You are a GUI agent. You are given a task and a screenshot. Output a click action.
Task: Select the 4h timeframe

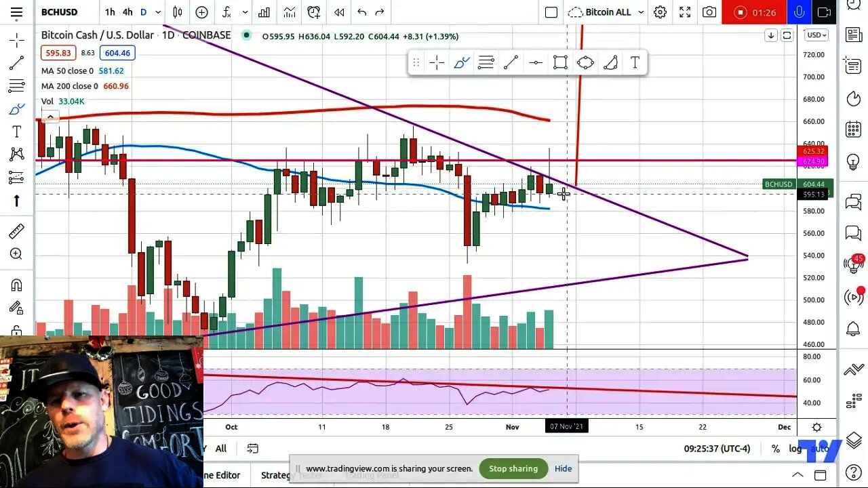(x=127, y=12)
